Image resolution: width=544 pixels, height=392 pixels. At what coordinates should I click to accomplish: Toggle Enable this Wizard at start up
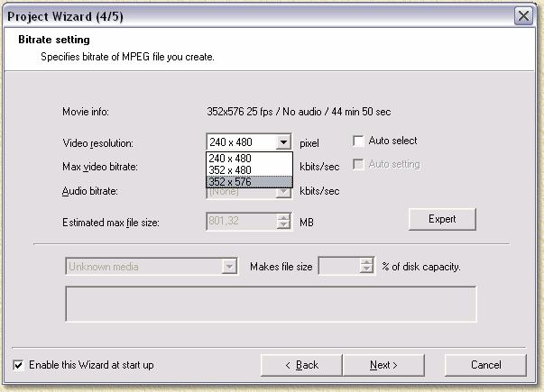coord(18,365)
